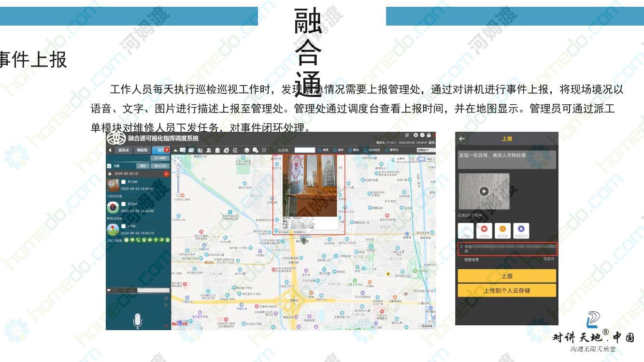Viewport: 644px width, 362px height.
Task: Play the attached video in phone screen
Action: pos(484,191)
